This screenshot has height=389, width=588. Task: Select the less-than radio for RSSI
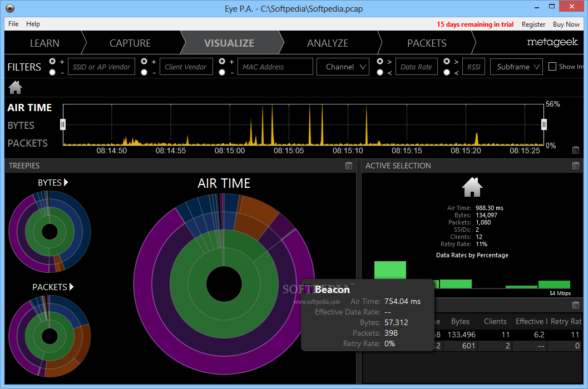(x=447, y=72)
